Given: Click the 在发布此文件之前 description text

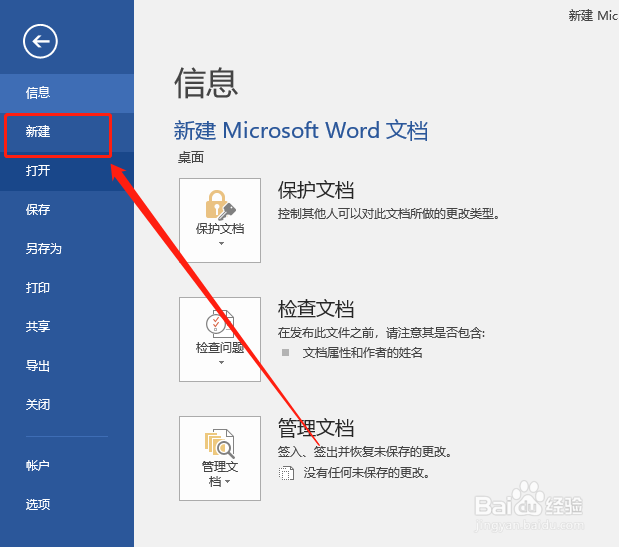Looking at the screenshot, I should click(381, 333).
